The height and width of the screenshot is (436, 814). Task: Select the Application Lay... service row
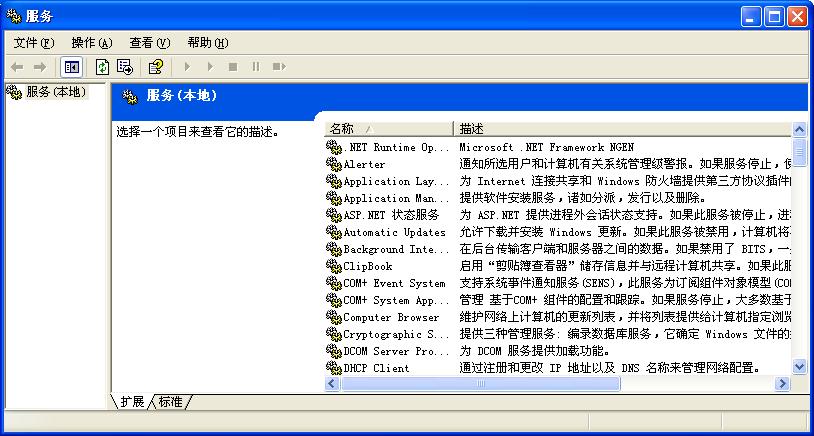click(397, 181)
